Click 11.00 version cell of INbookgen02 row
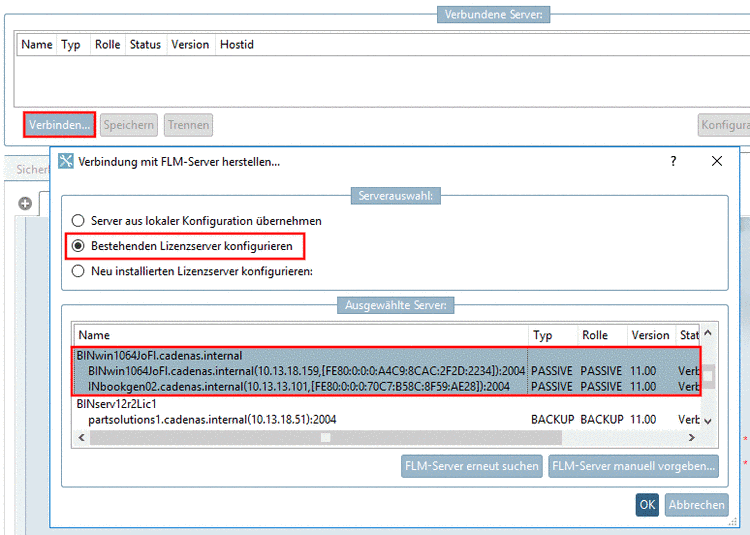Image resolution: width=750 pixels, height=535 pixels. coord(643,386)
